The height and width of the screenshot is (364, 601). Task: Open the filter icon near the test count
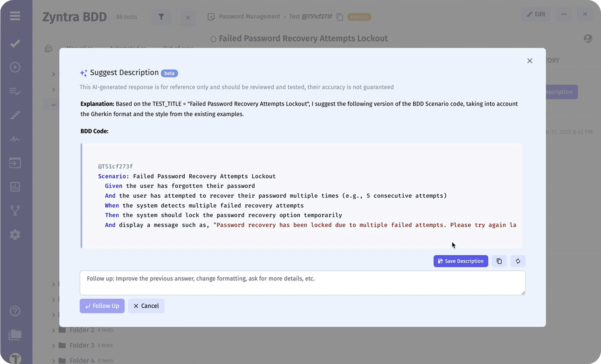161,17
